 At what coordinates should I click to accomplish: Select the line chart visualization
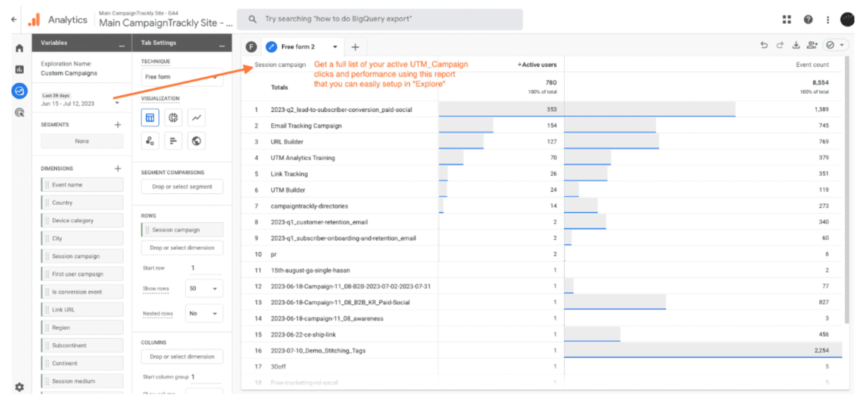tap(197, 117)
